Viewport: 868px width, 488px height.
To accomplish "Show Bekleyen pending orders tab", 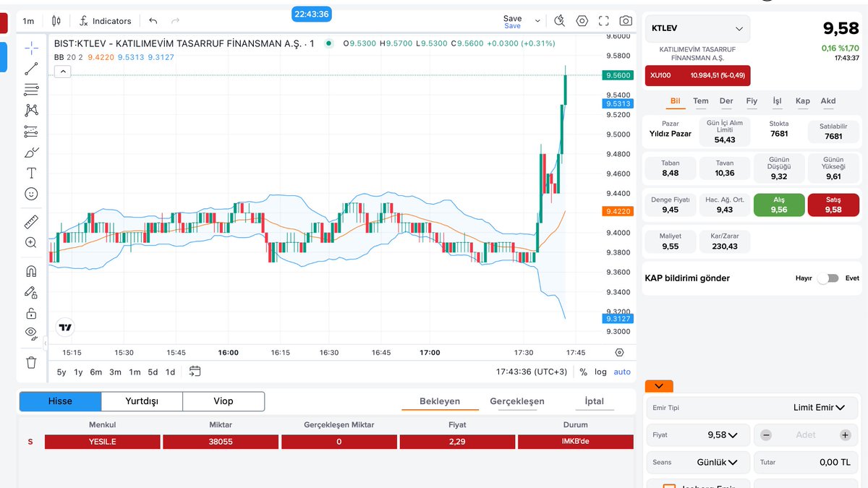I will pyautogui.click(x=440, y=401).
